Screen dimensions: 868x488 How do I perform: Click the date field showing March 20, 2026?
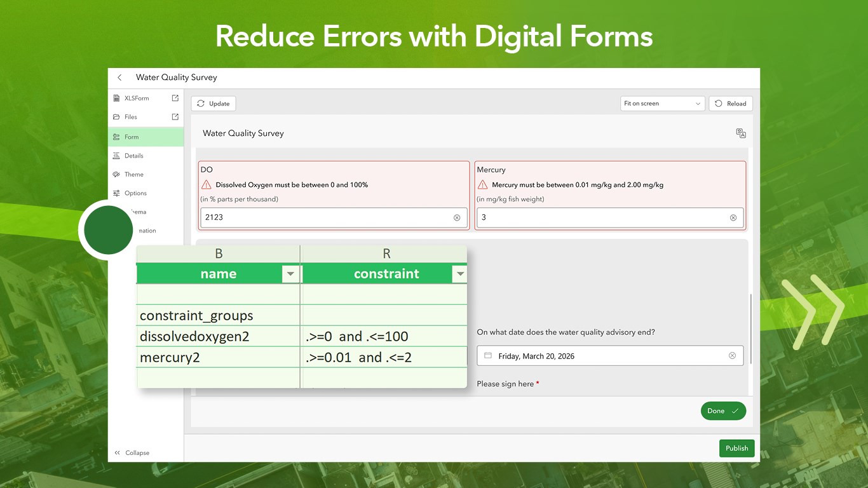pos(610,356)
